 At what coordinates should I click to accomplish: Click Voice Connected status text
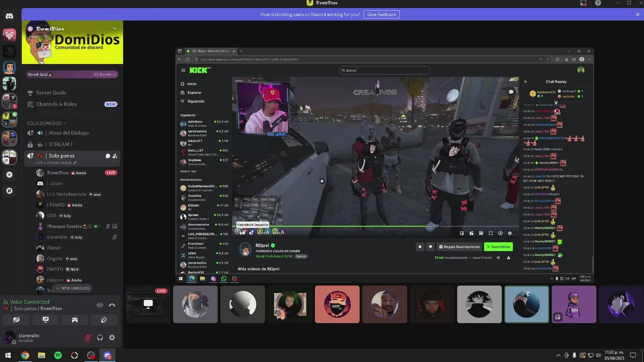(x=29, y=302)
